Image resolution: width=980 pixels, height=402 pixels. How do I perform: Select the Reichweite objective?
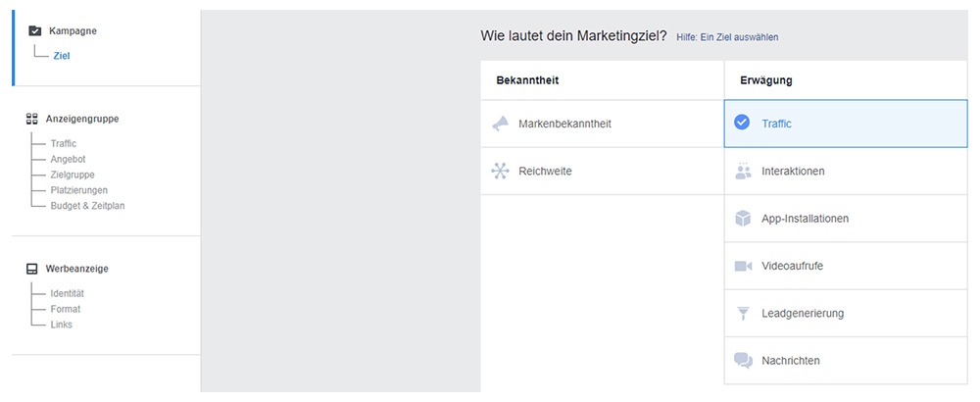(x=603, y=172)
